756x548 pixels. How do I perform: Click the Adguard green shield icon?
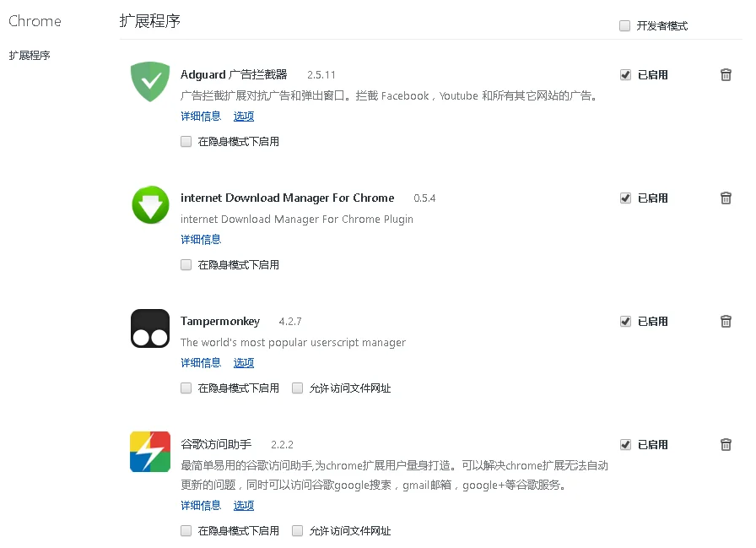coord(150,82)
